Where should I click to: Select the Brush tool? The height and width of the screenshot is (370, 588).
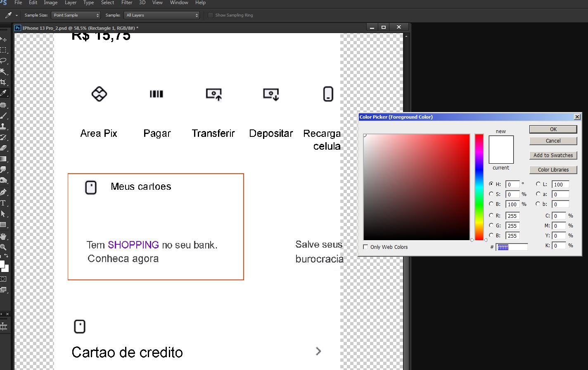[x=3, y=116]
